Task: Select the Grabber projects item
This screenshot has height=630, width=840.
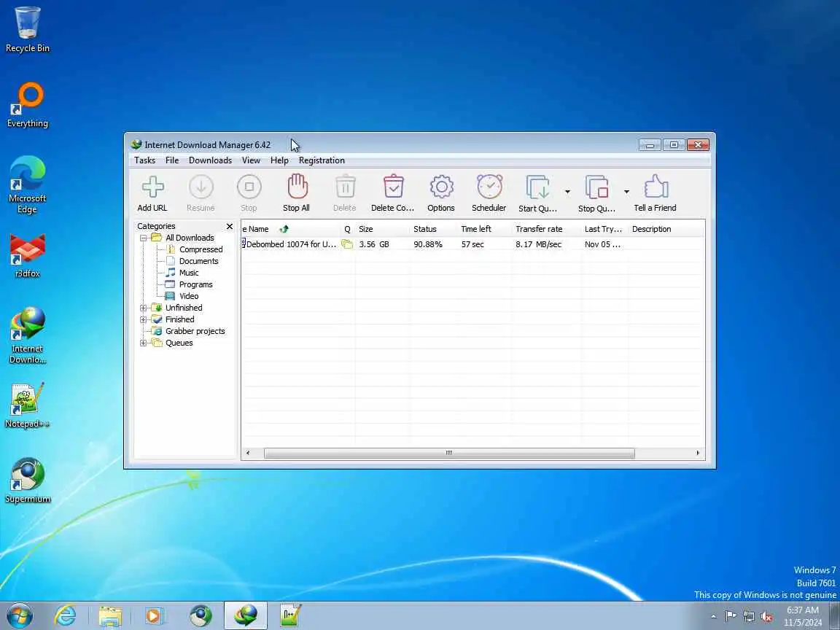Action: coord(195,332)
